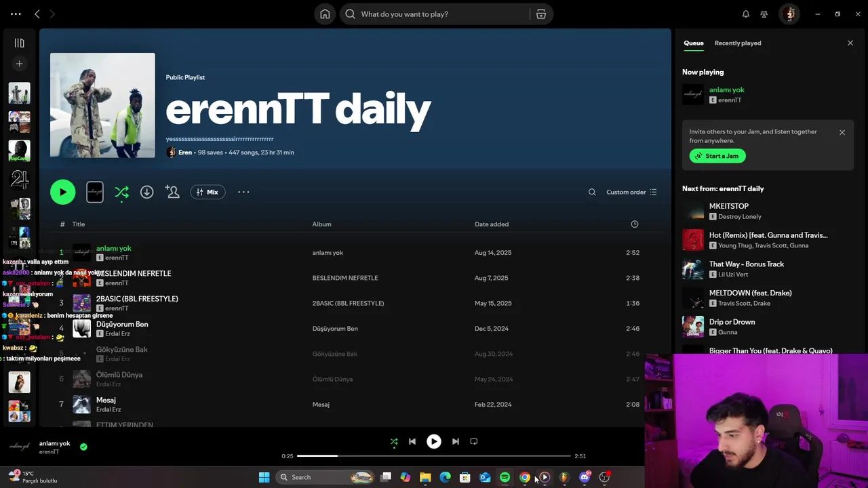The image size is (868, 488).
Task: Download the playlist
Action: point(146,192)
